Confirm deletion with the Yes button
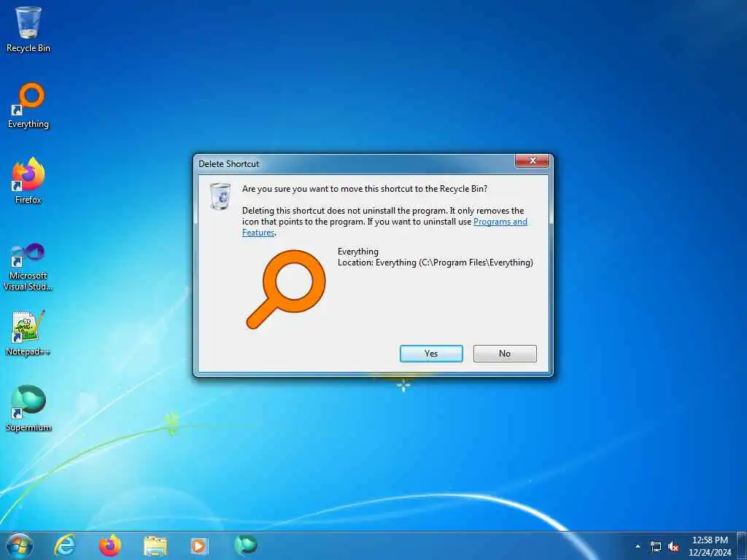The height and width of the screenshot is (560, 747). (x=431, y=354)
